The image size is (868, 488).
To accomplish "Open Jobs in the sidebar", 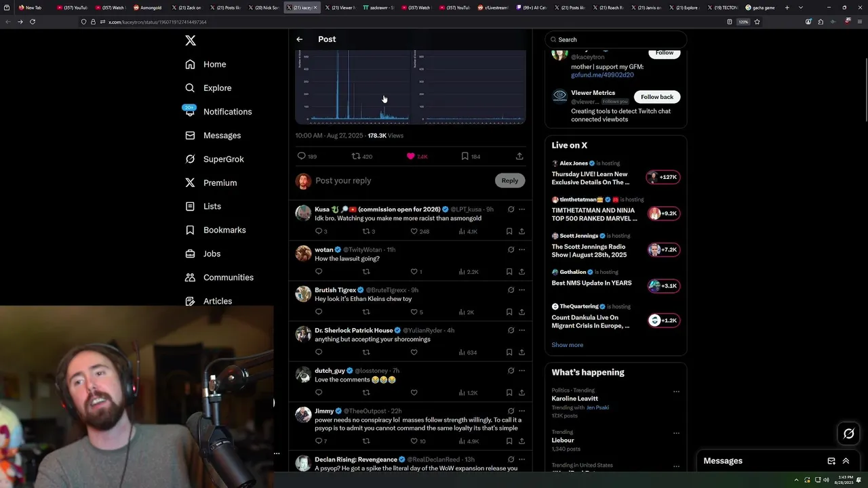I will pos(203,254).
